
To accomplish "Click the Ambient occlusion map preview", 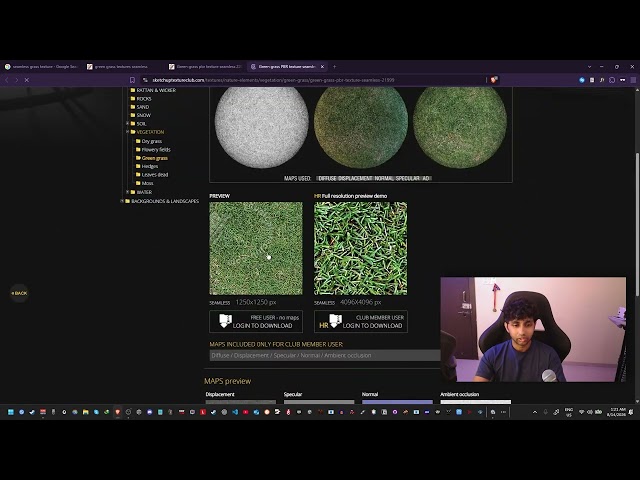I will point(476,402).
